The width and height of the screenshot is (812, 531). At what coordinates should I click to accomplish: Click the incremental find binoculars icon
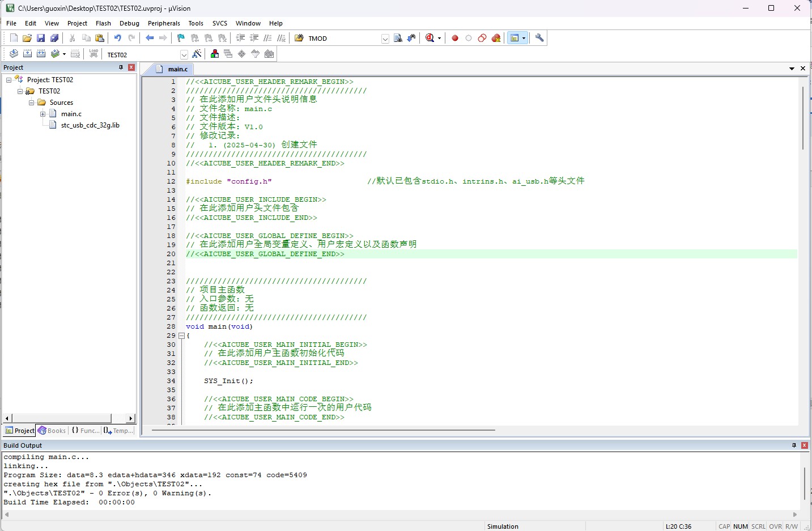click(x=411, y=38)
